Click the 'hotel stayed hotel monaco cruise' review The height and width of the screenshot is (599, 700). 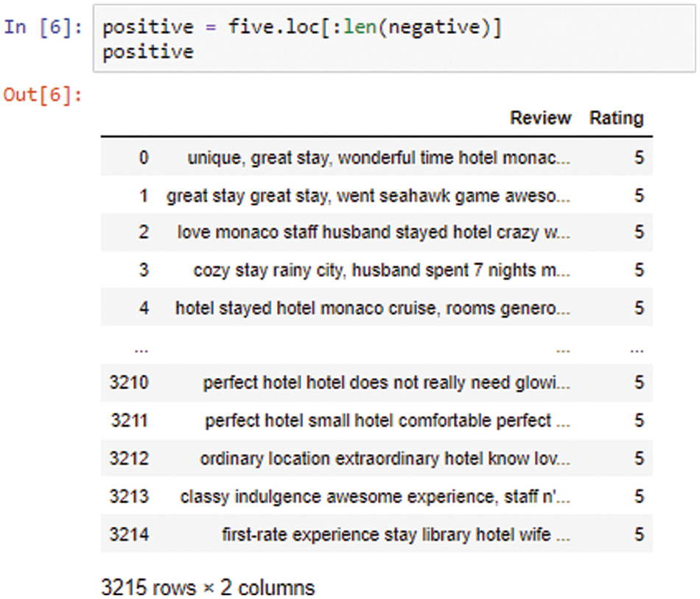click(x=373, y=308)
